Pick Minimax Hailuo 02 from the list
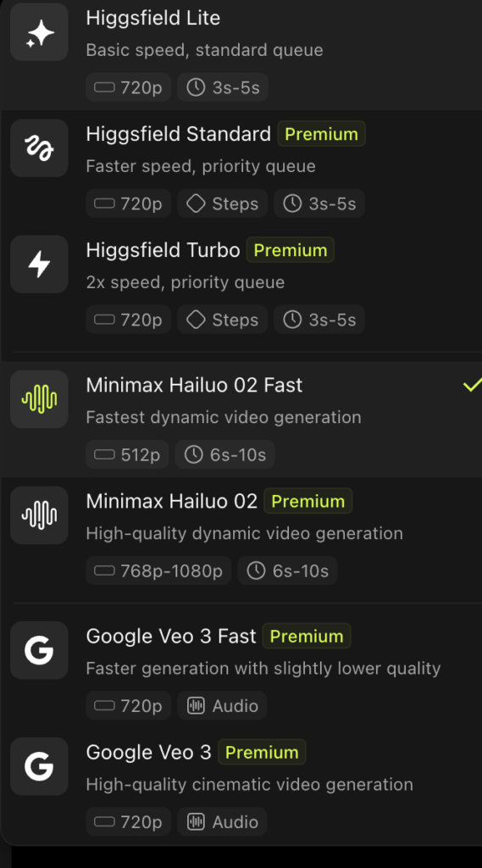 (241, 536)
